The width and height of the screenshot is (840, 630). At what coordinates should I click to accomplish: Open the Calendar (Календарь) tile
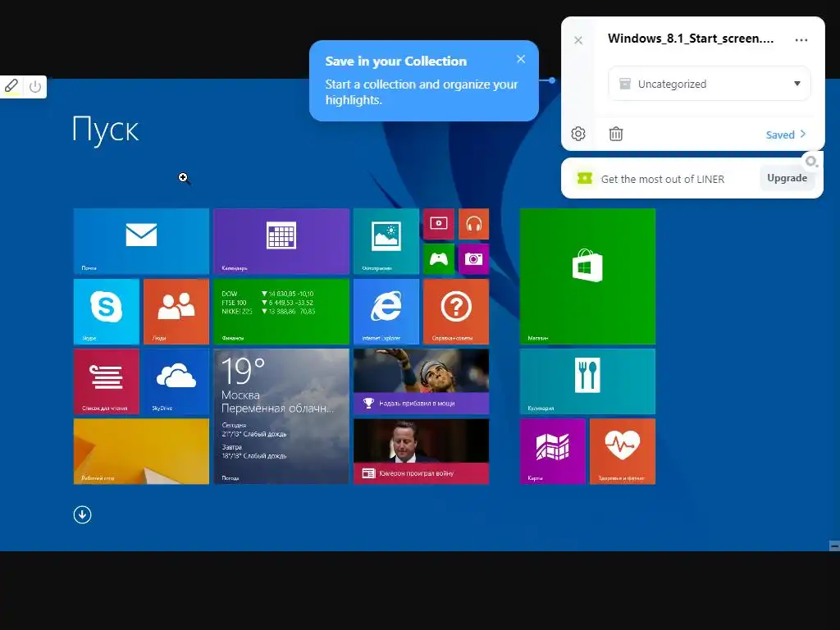coord(281,241)
